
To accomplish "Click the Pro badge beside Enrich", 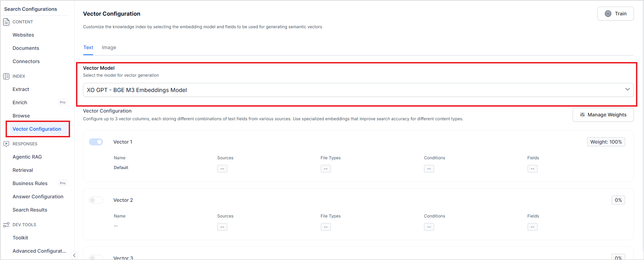I will point(63,102).
